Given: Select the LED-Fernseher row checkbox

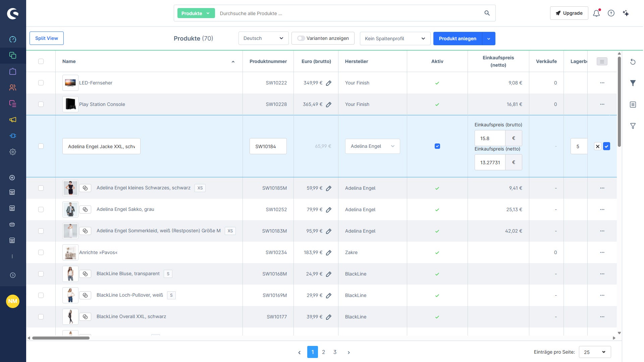Looking at the screenshot, I should (41, 83).
